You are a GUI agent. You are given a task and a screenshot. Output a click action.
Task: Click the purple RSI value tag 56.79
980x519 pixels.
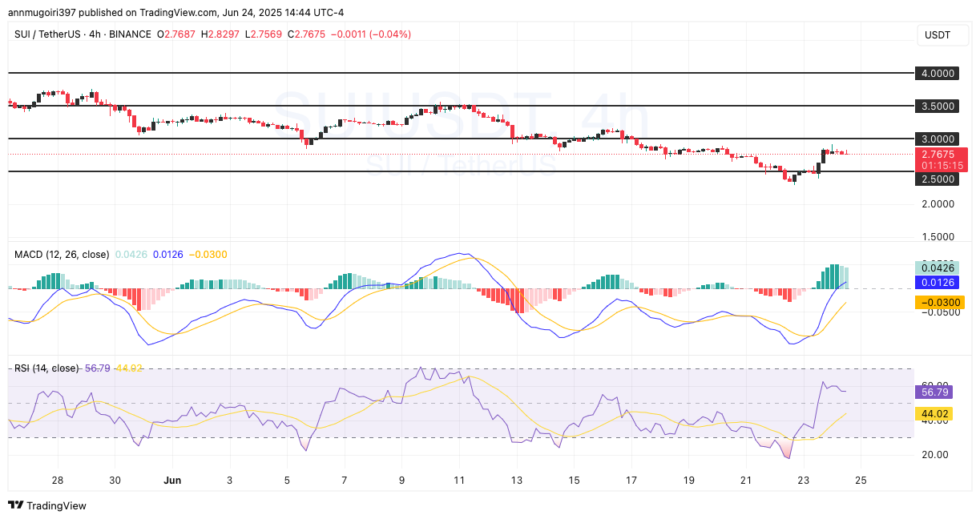pyautogui.click(x=934, y=392)
